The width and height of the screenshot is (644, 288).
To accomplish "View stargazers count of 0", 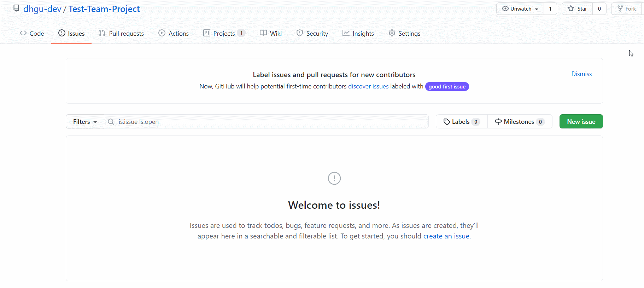I will tap(599, 8).
